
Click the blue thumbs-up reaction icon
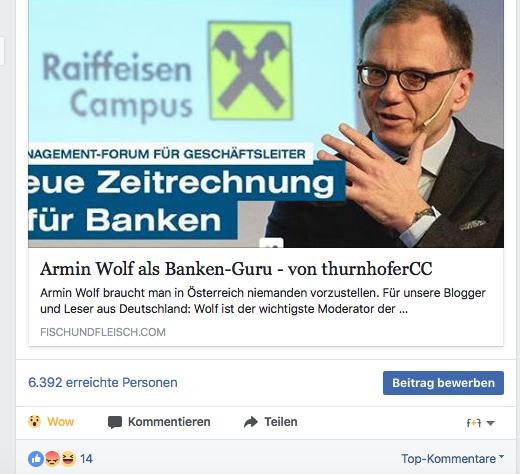pyautogui.click(x=36, y=459)
